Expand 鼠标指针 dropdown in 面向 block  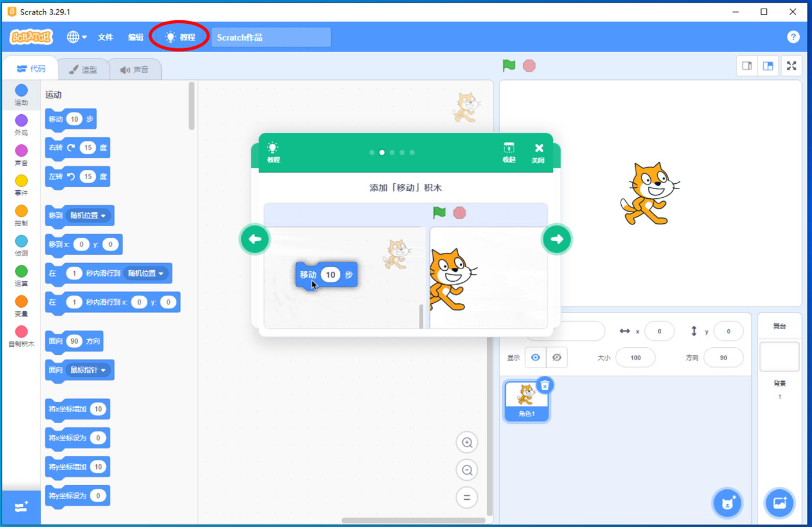[88, 370]
